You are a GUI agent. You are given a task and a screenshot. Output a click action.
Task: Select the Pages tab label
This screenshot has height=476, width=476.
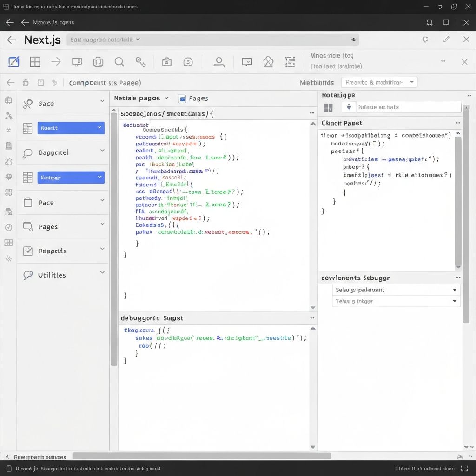point(198,99)
